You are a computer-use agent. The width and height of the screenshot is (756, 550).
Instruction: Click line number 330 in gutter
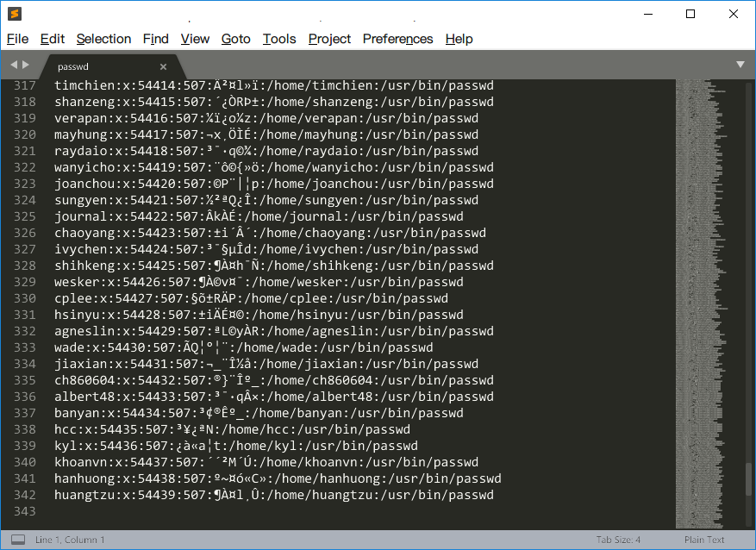(x=25, y=298)
